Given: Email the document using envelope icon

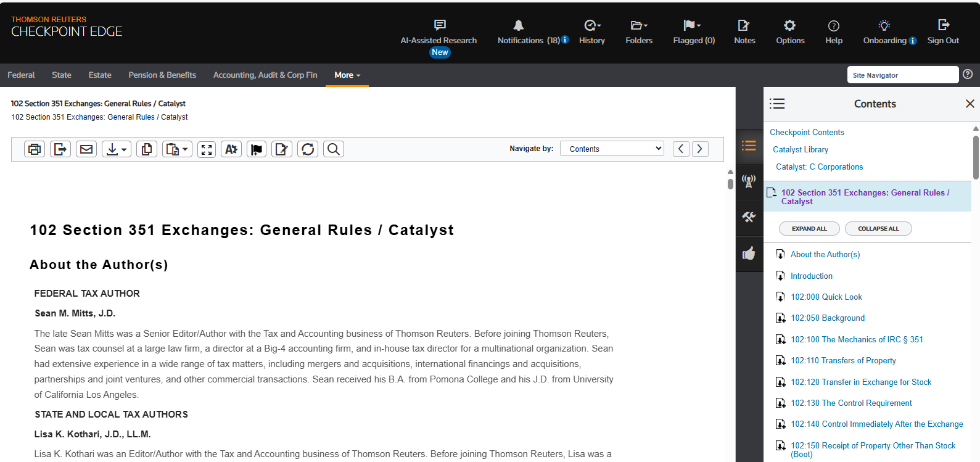Looking at the screenshot, I should (86, 149).
